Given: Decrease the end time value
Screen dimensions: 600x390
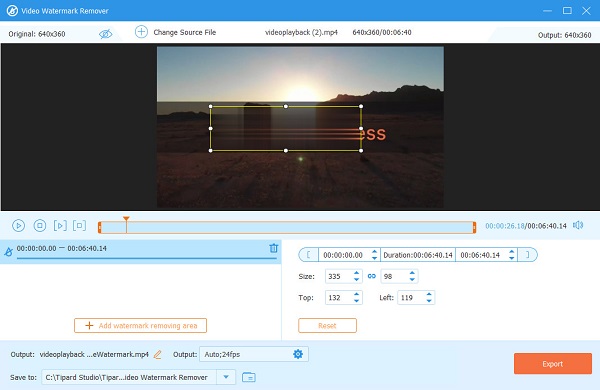Looking at the screenshot, I should point(512,258).
